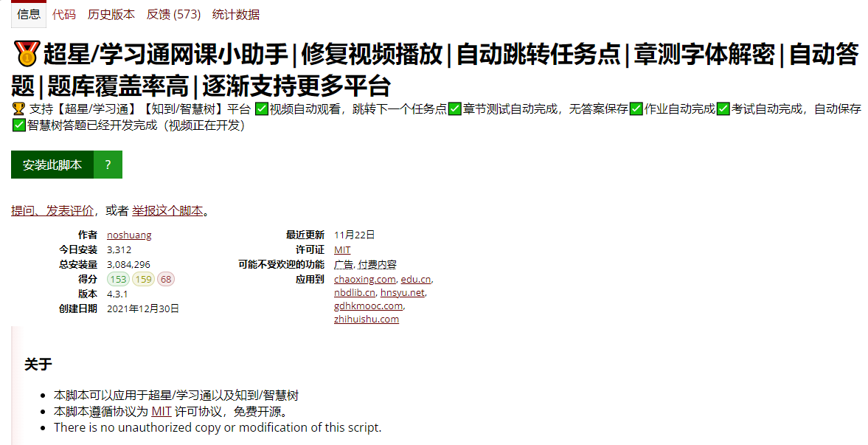Open the 统计数据 statistics tab

coord(237,14)
